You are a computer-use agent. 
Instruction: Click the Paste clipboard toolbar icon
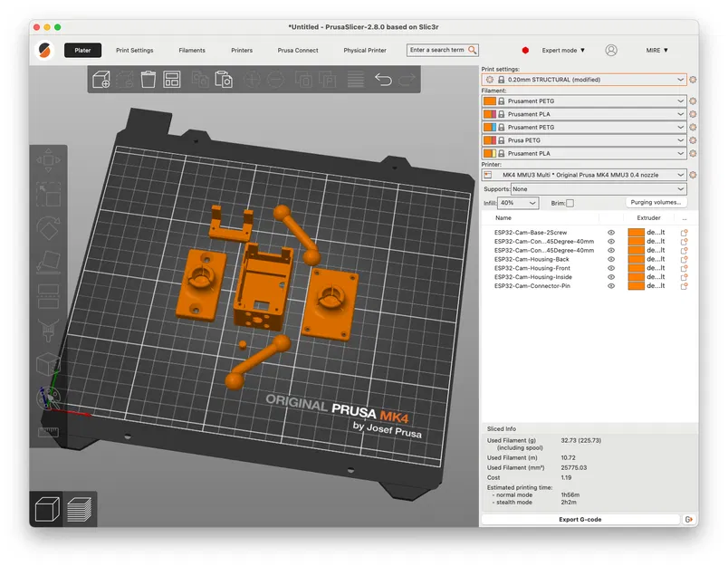224,80
